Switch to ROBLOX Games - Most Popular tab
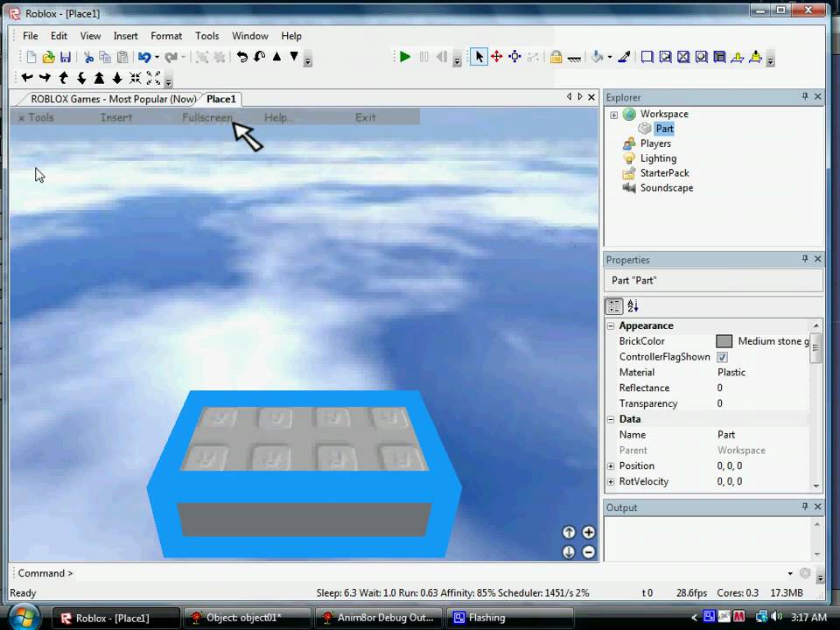This screenshot has height=630, width=840. (x=113, y=99)
